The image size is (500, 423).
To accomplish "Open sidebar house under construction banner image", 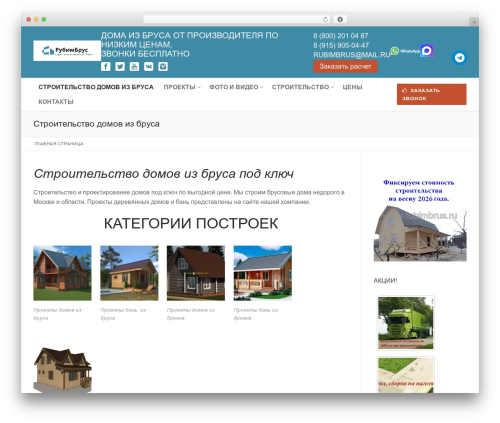I will tap(420, 233).
